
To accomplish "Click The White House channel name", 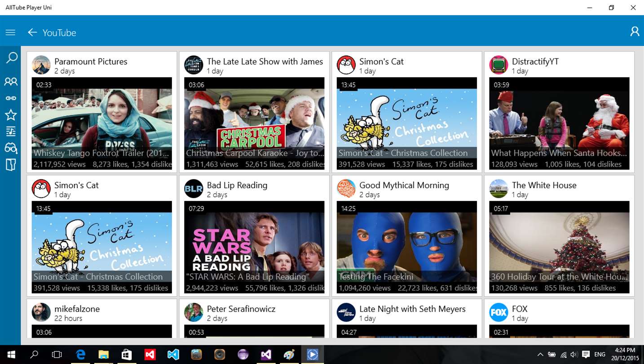I will click(544, 185).
